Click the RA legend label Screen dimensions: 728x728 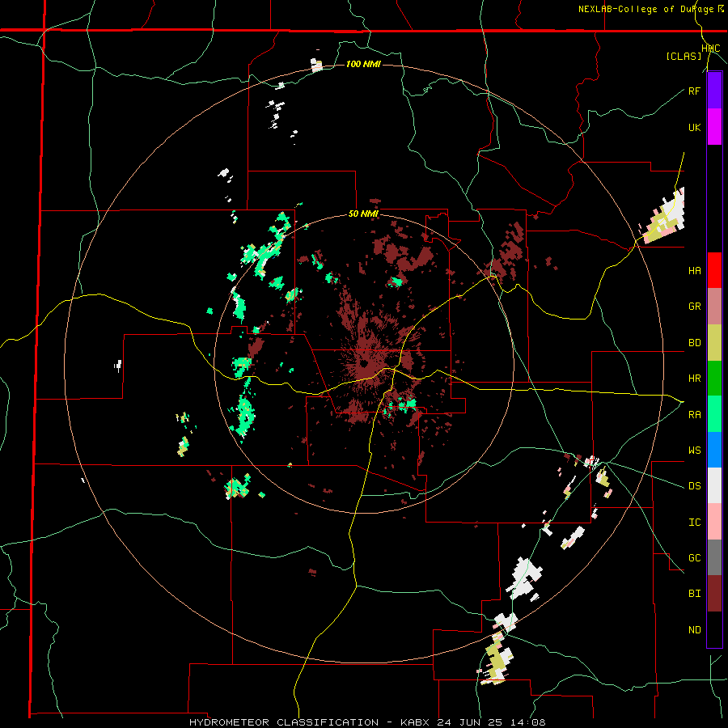(x=694, y=414)
